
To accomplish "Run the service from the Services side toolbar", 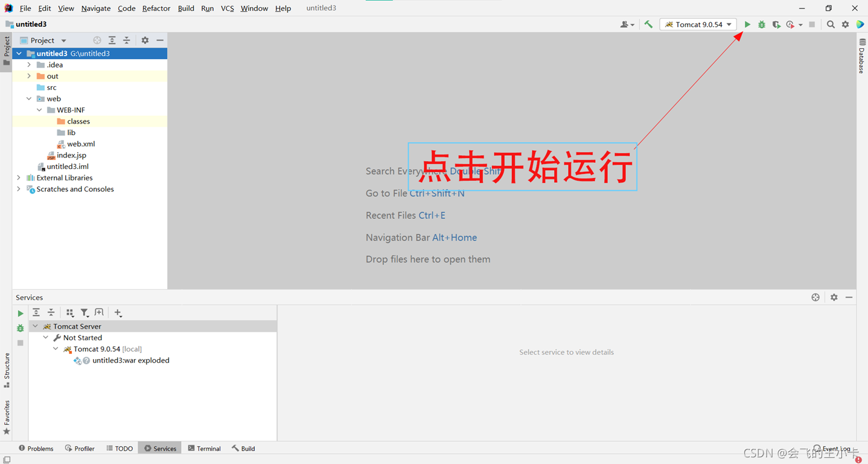I will click(20, 314).
